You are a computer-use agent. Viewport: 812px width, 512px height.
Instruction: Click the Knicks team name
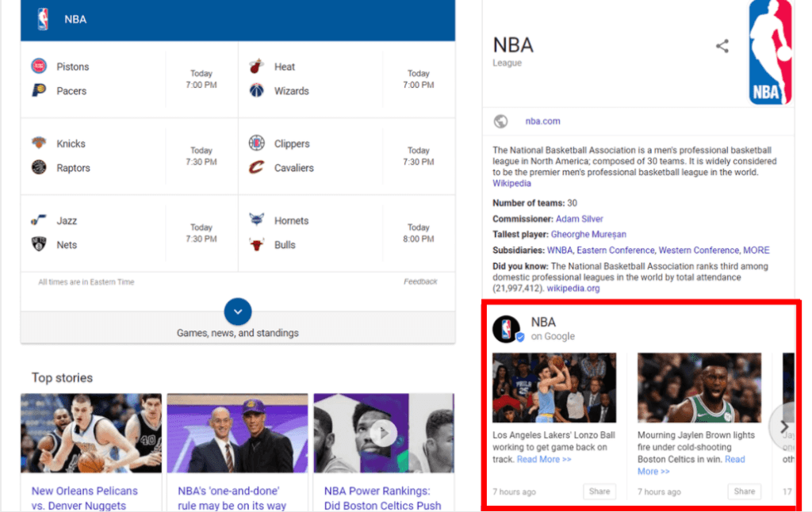tap(71, 143)
